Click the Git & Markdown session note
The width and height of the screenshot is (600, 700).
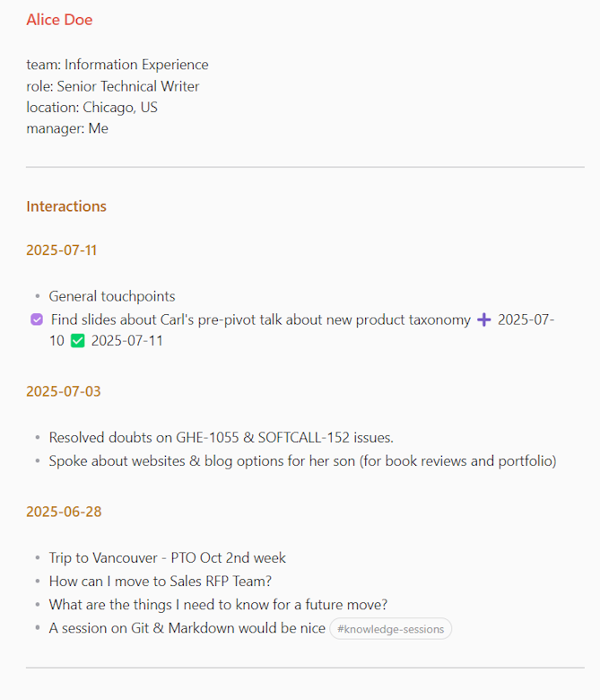(187, 627)
